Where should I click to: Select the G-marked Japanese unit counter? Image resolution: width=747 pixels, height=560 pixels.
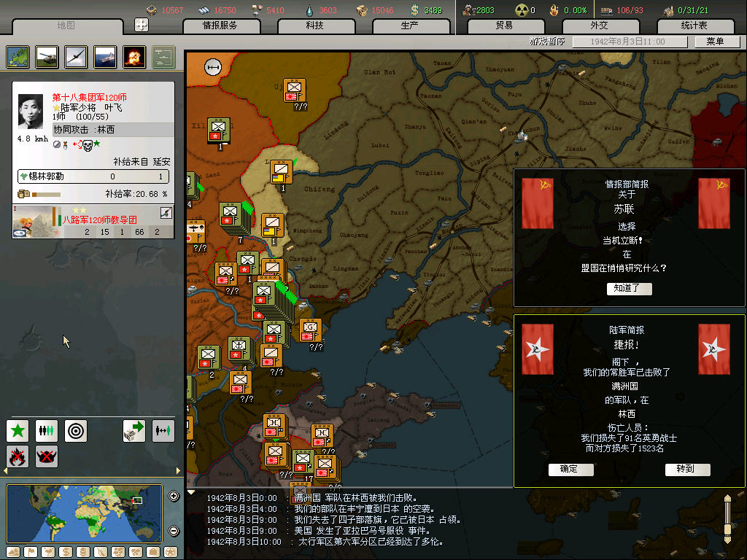(x=311, y=330)
